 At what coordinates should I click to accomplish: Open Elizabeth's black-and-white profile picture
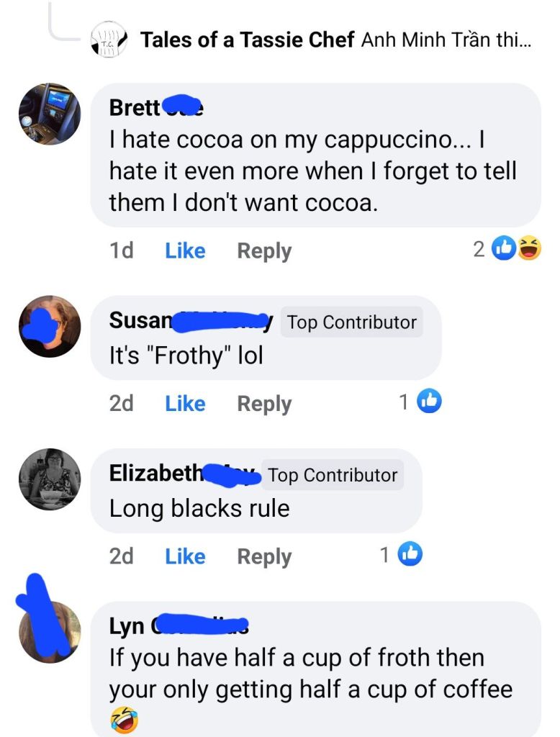point(50,479)
